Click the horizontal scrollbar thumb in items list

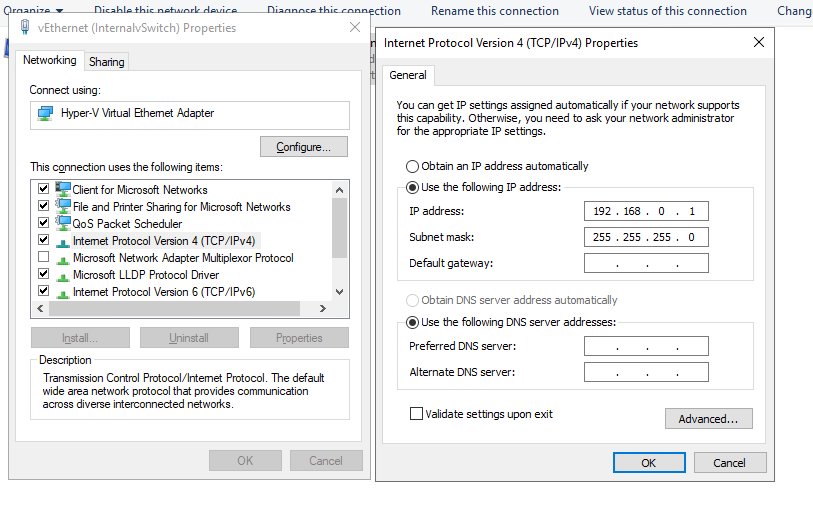(x=175, y=309)
